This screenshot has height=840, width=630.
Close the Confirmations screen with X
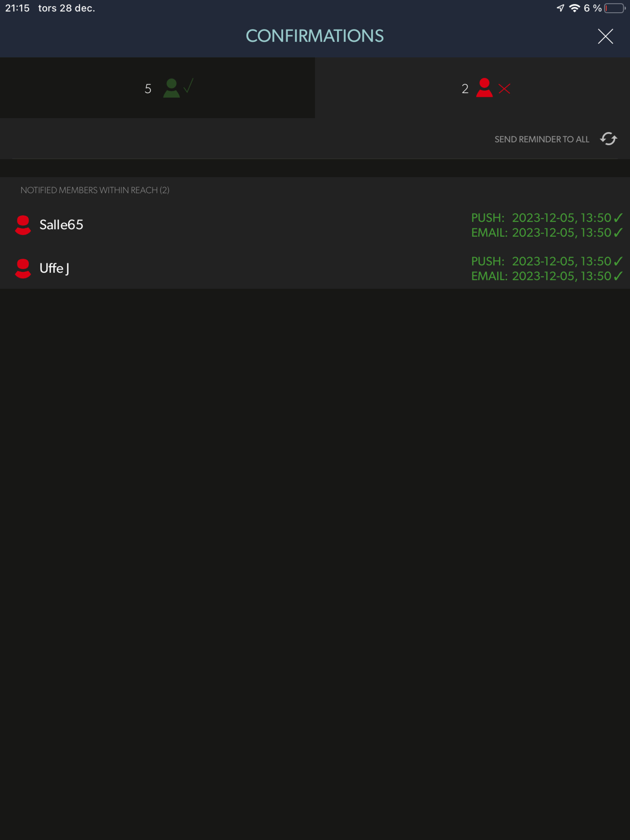click(605, 37)
